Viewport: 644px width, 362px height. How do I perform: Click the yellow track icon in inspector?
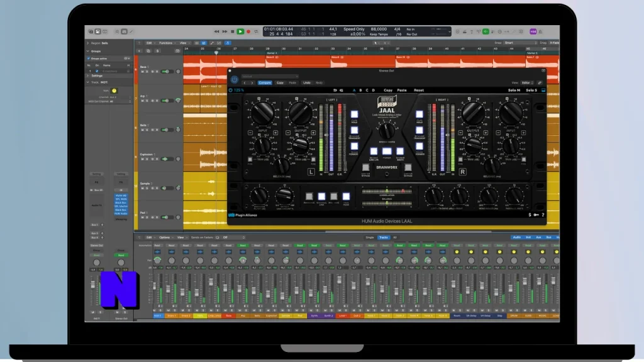[114, 90]
